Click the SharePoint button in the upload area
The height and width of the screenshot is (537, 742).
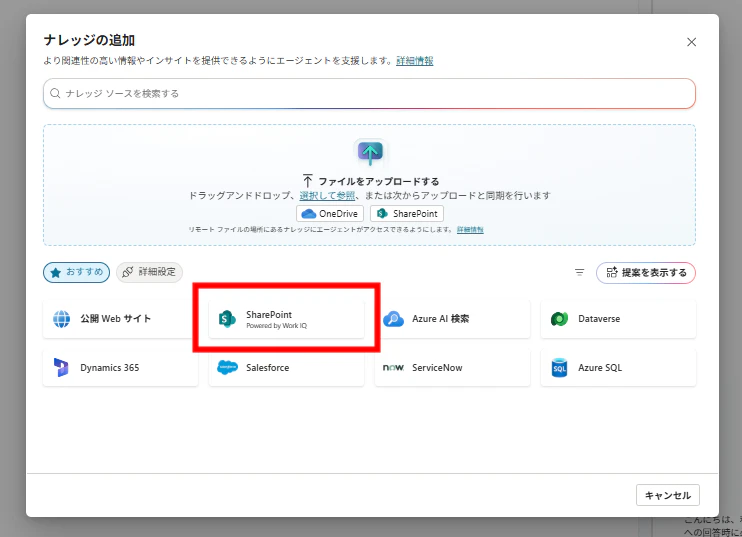[407, 213]
